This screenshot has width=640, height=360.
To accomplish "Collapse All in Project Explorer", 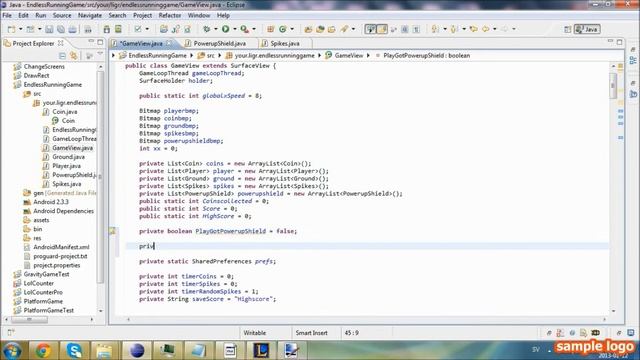I will point(62,56).
